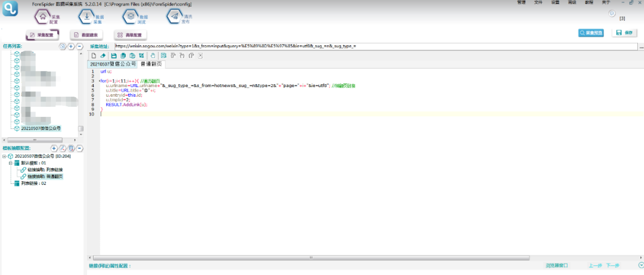Click the paste clipboard icon in script toolbar
This screenshot has height=275, width=644.
click(132, 55)
